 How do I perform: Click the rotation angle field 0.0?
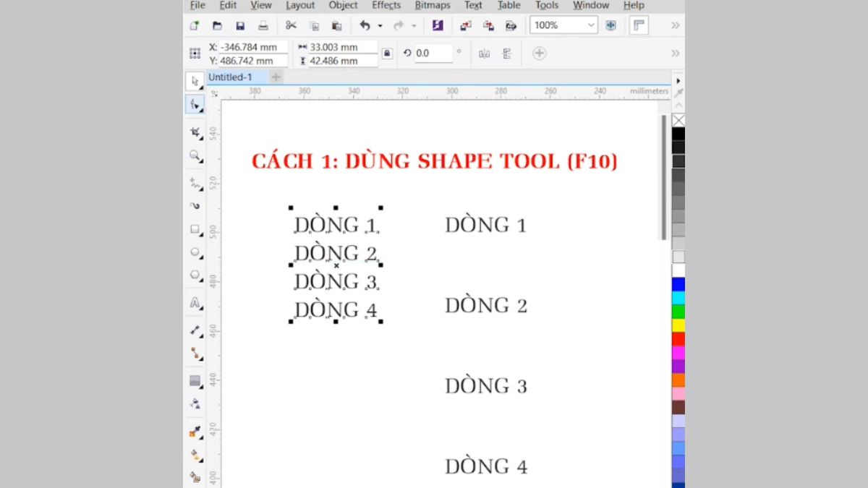pyautogui.click(x=433, y=53)
